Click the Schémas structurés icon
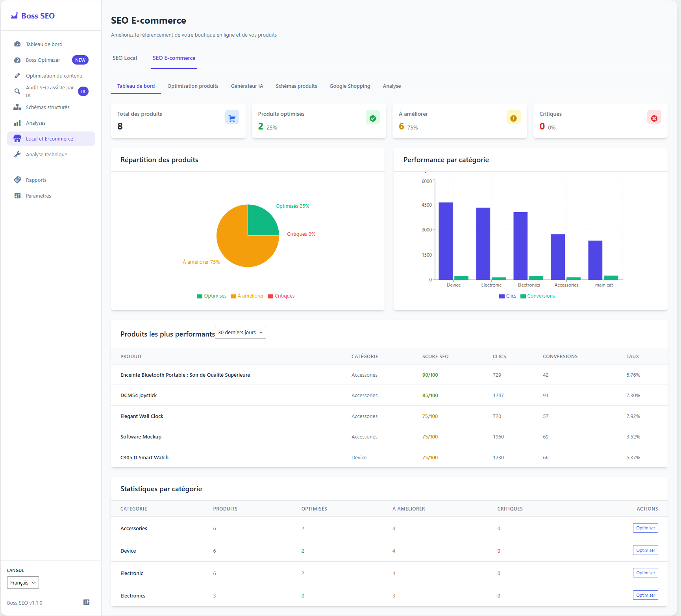681x616 pixels. 17,107
